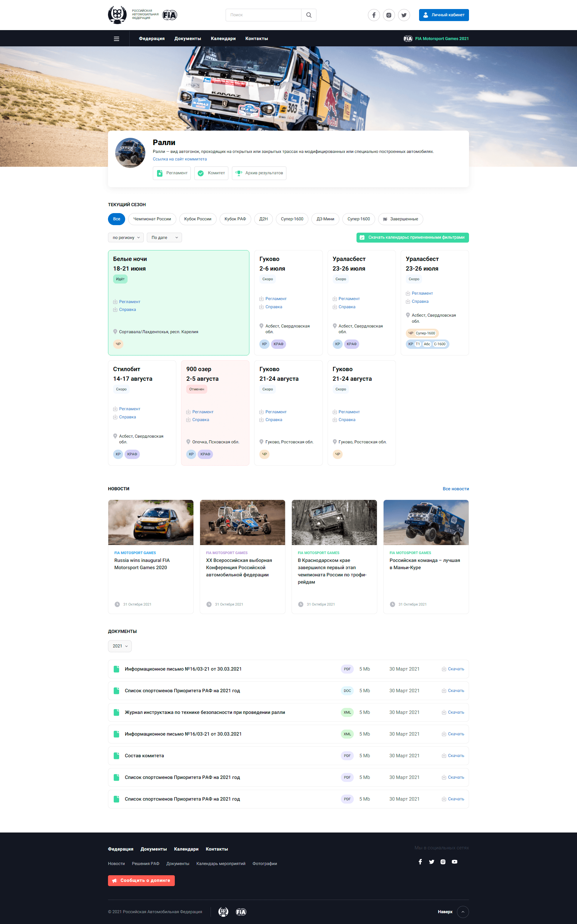Download Журнал инструктажа document

pyautogui.click(x=453, y=712)
